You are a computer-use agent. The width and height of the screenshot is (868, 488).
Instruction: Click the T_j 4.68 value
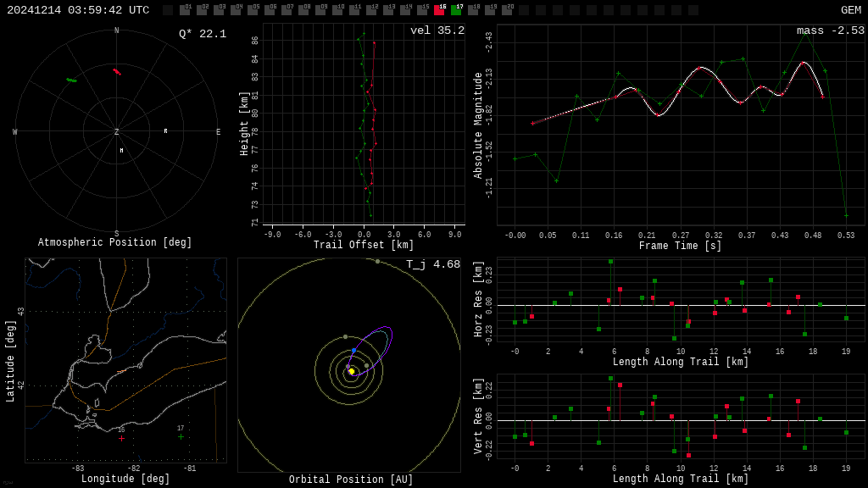click(x=433, y=264)
